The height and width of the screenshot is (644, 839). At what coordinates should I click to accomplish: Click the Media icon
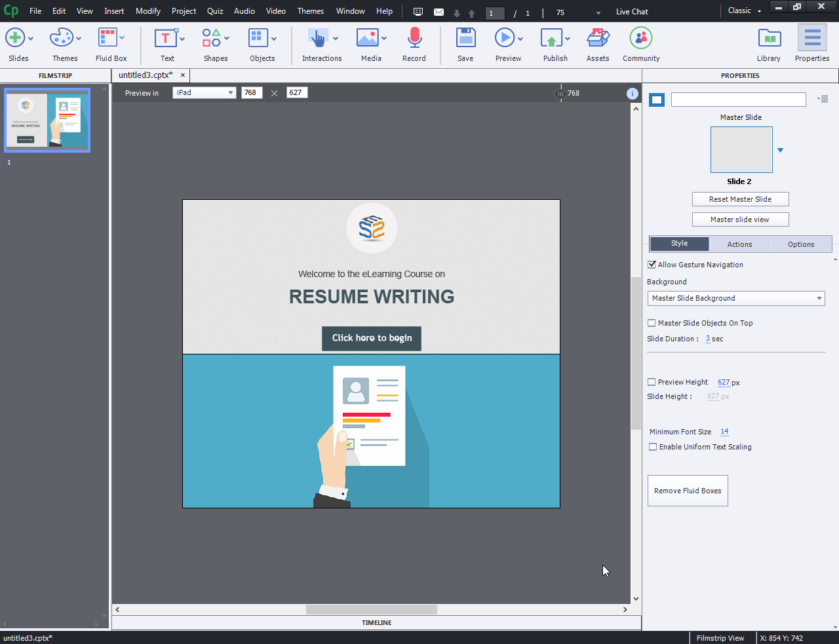tap(367, 38)
